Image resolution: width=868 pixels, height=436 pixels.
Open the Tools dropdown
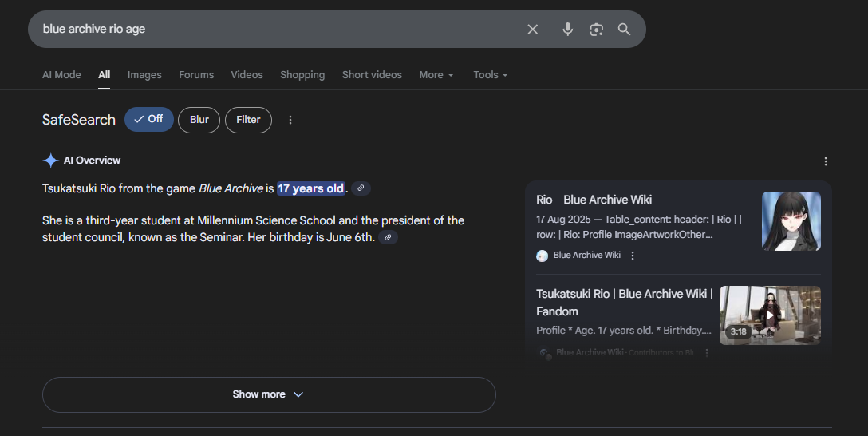(x=490, y=75)
